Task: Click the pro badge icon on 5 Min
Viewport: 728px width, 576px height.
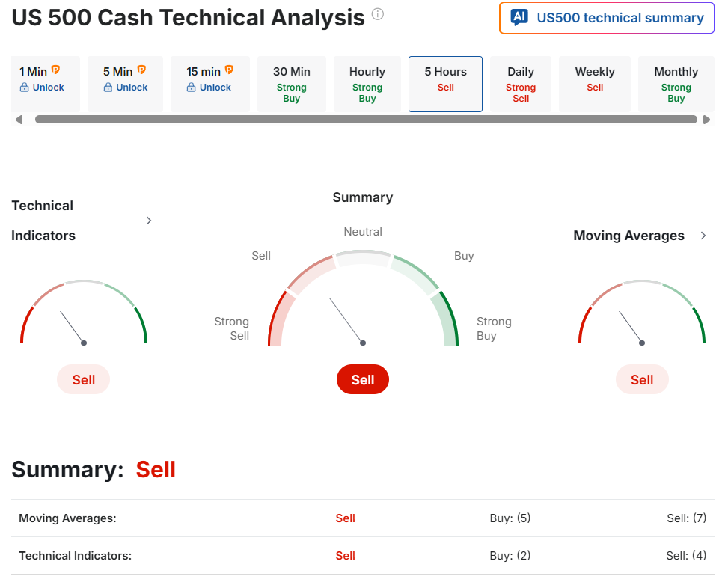Action: tap(141, 70)
